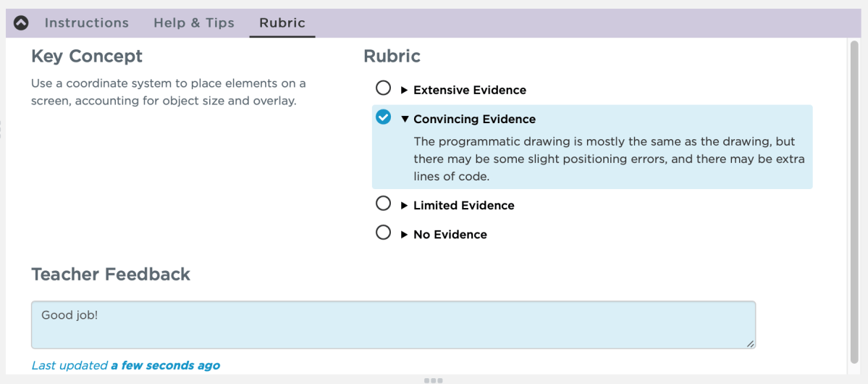
Task: Collapse the Convincing Evidence description triangle
Action: tap(405, 119)
